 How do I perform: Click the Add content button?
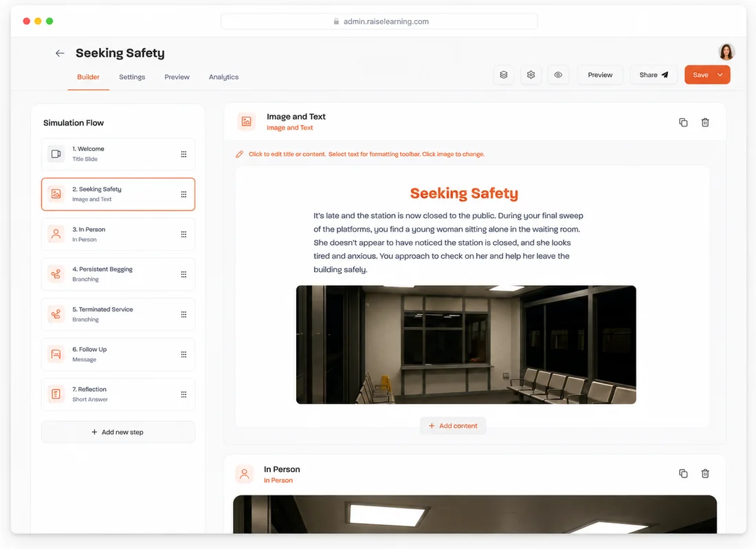tap(453, 425)
